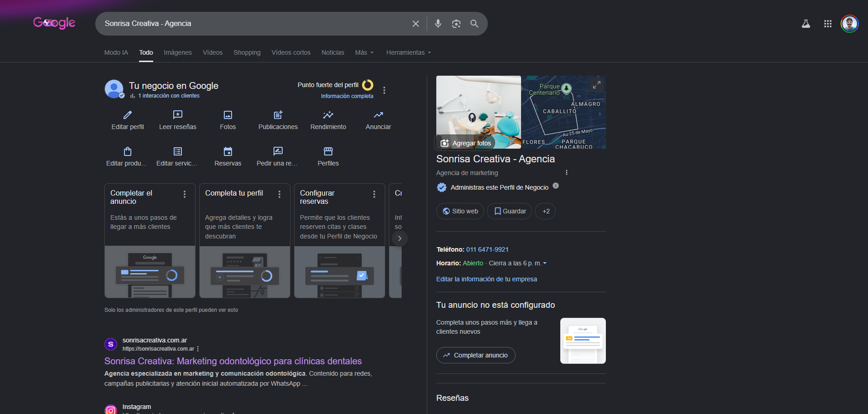This screenshot has width=868, height=414.
Task: Switch to Vídeos cortos tab
Action: 291,52
